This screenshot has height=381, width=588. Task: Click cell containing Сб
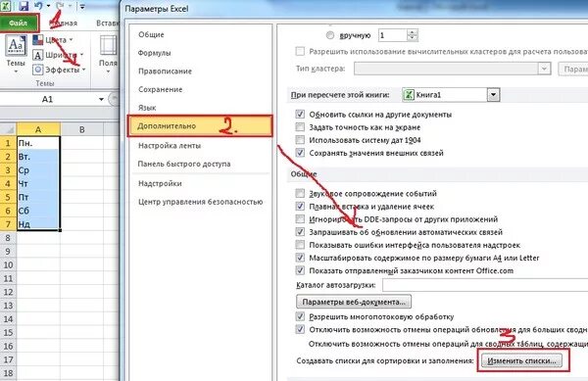38,211
